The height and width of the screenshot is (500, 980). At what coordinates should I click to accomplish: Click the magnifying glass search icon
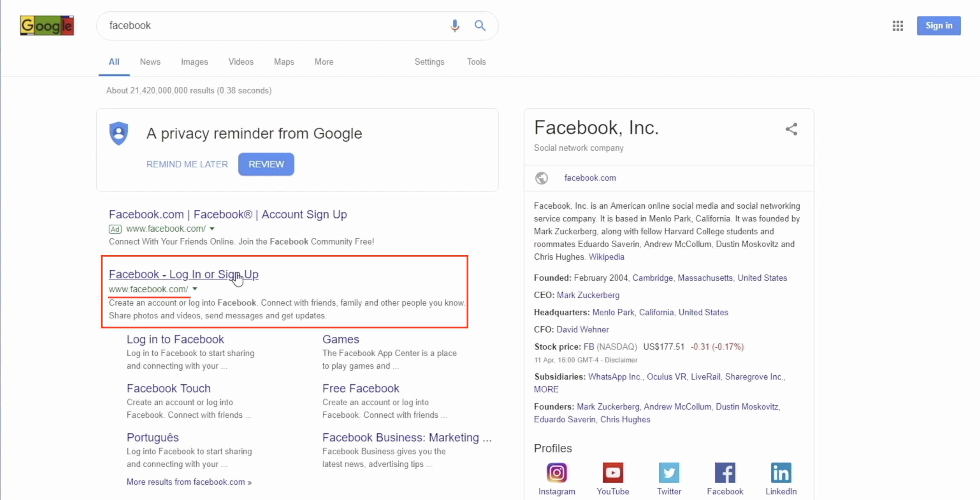coord(480,26)
